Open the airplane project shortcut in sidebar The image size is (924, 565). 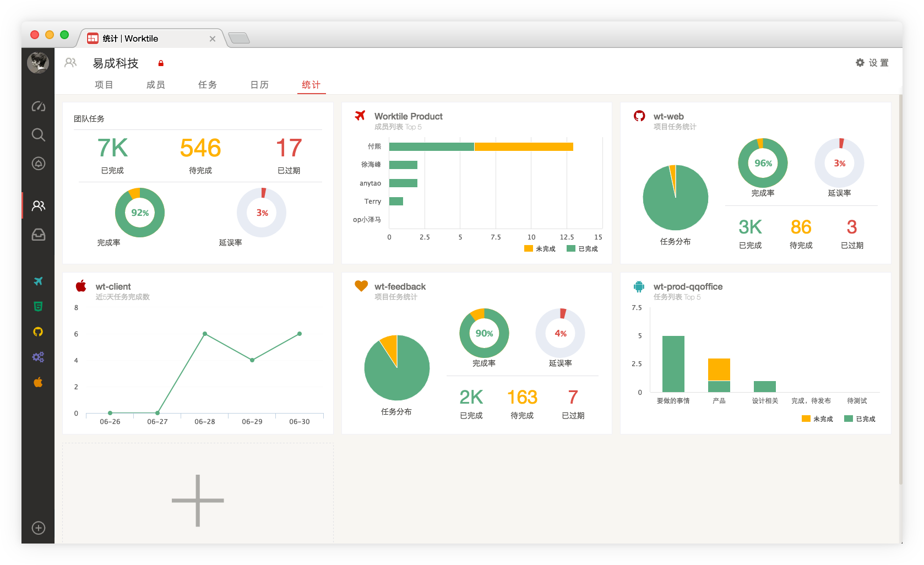pos(38,281)
